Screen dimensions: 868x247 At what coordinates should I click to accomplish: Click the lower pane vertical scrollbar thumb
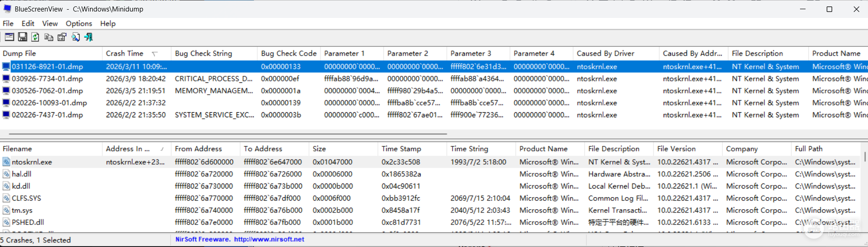865,157
